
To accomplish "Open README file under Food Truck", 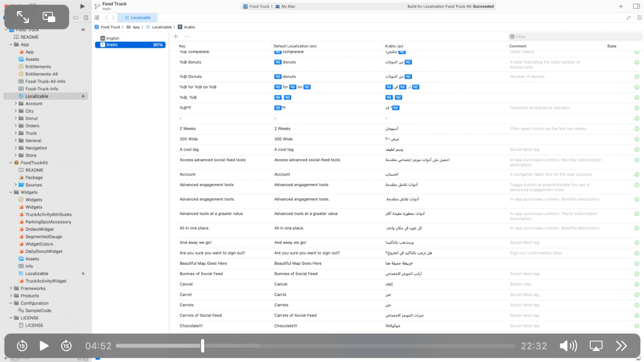I will [29, 37].
